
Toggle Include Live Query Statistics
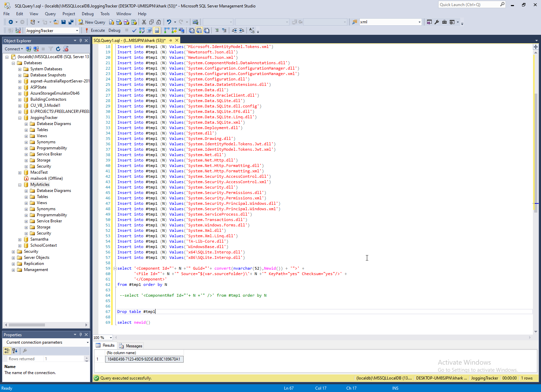click(174, 30)
